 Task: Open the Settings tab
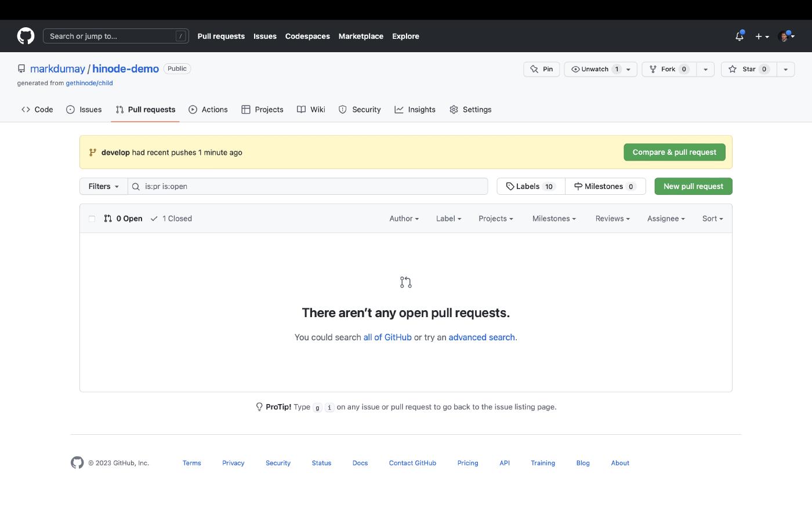tap(470, 110)
